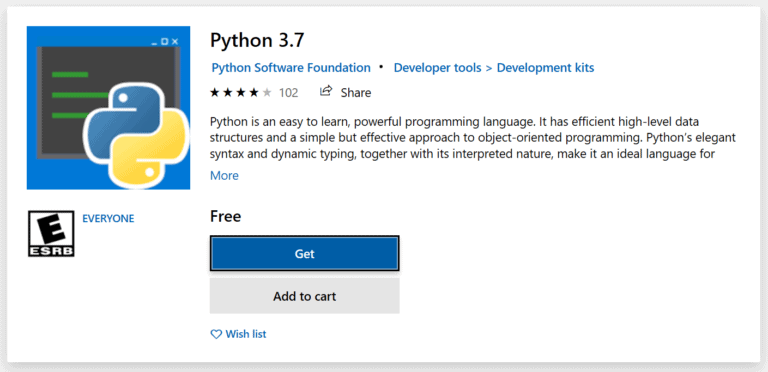The height and width of the screenshot is (372, 768).
Task: Click the Share text label
Action: coord(356,93)
